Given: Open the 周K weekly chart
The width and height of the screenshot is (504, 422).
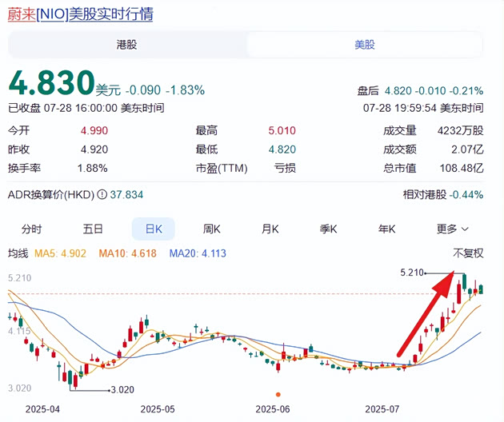Looking at the screenshot, I should (211, 229).
